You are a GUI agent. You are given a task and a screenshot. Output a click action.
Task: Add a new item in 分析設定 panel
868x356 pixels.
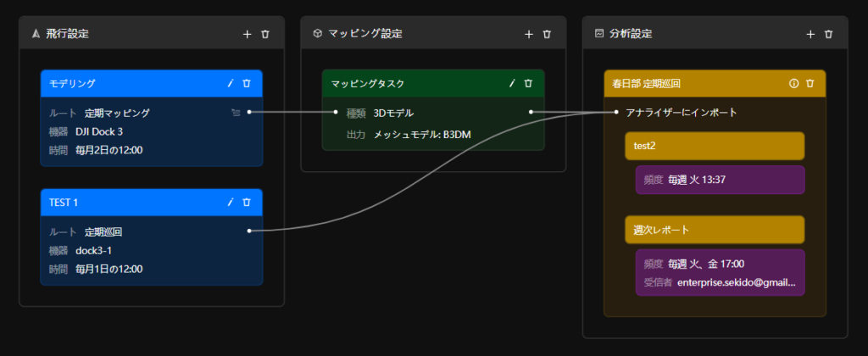[x=810, y=34]
